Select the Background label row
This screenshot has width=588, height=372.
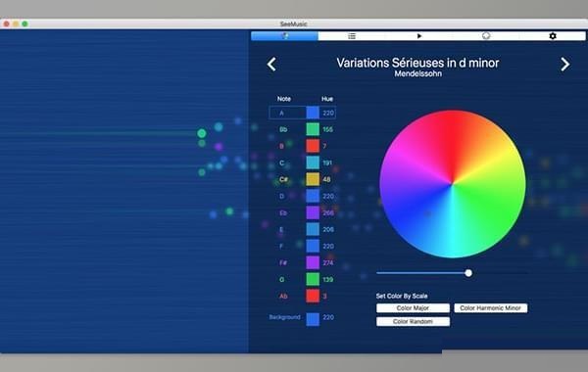284,317
